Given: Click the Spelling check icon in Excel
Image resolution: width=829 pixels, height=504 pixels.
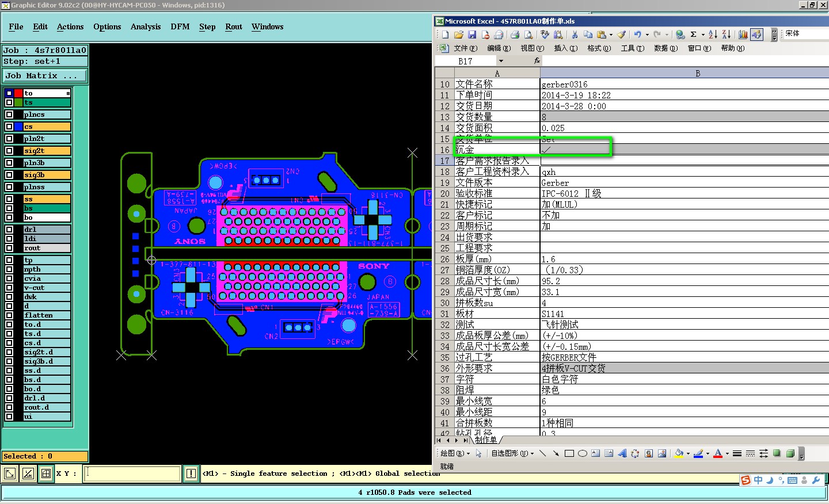Looking at the screenshot, I should [545, 35].
